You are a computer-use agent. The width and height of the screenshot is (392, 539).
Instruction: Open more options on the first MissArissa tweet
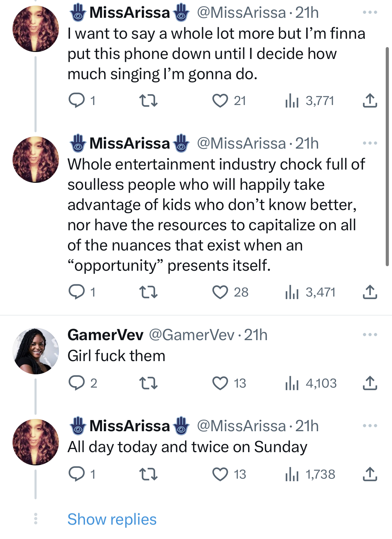click(370, 13)
